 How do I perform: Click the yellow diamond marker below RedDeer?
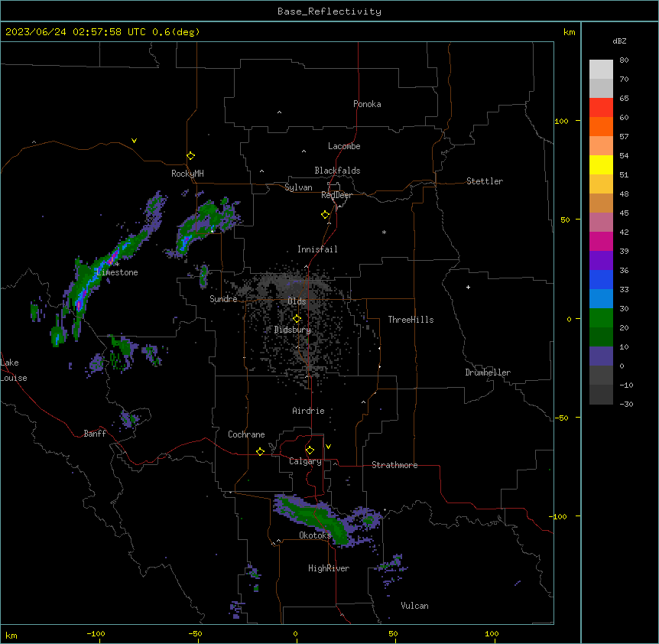point(326,215)
